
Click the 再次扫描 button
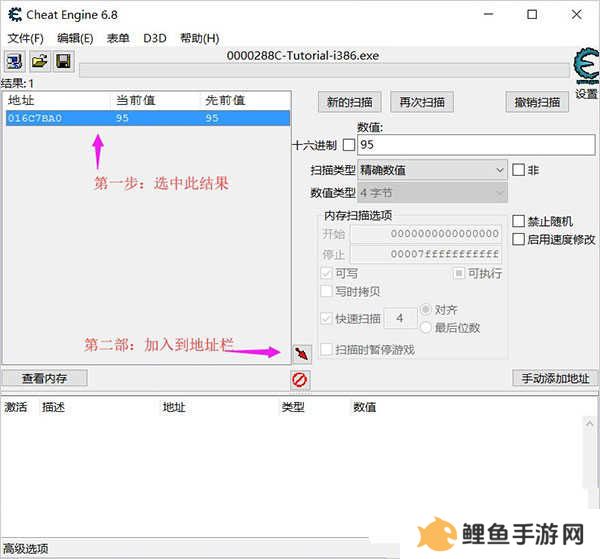tap(422, 102)
